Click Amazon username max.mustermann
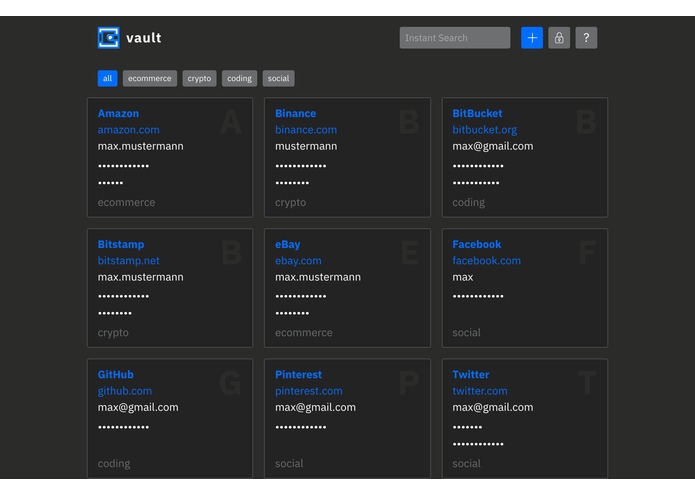Image resolution: width=695 pixels, height=494 pixels. coord(141,146)
